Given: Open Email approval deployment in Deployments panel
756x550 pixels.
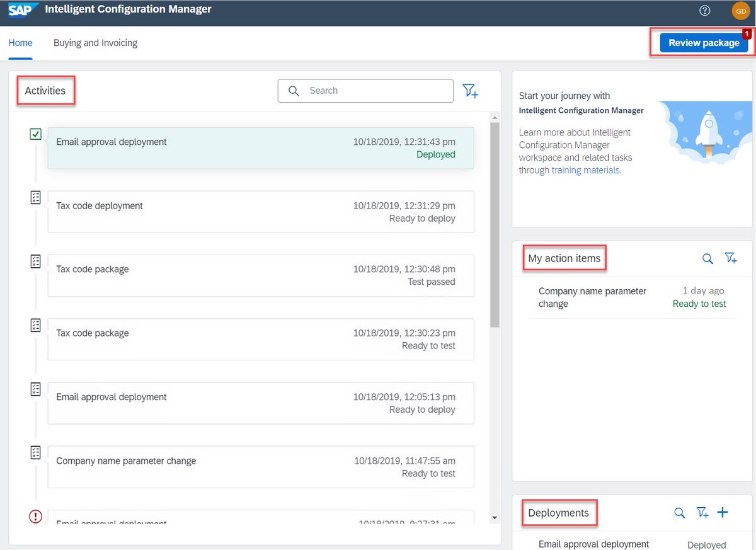Looking at the screenshot, I should [593, 544].
